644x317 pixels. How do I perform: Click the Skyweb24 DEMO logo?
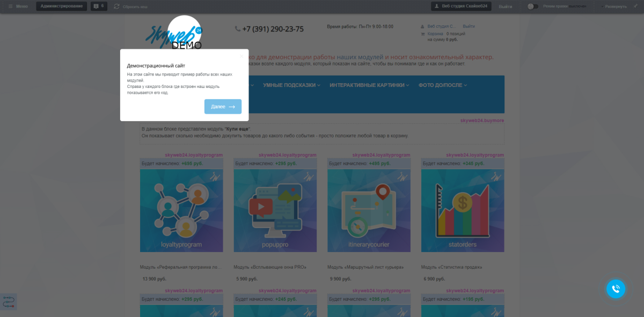coord(174,34)
